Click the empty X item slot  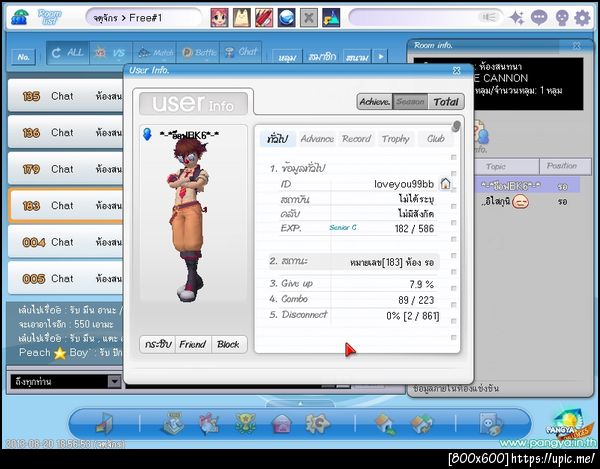(309, 18)
